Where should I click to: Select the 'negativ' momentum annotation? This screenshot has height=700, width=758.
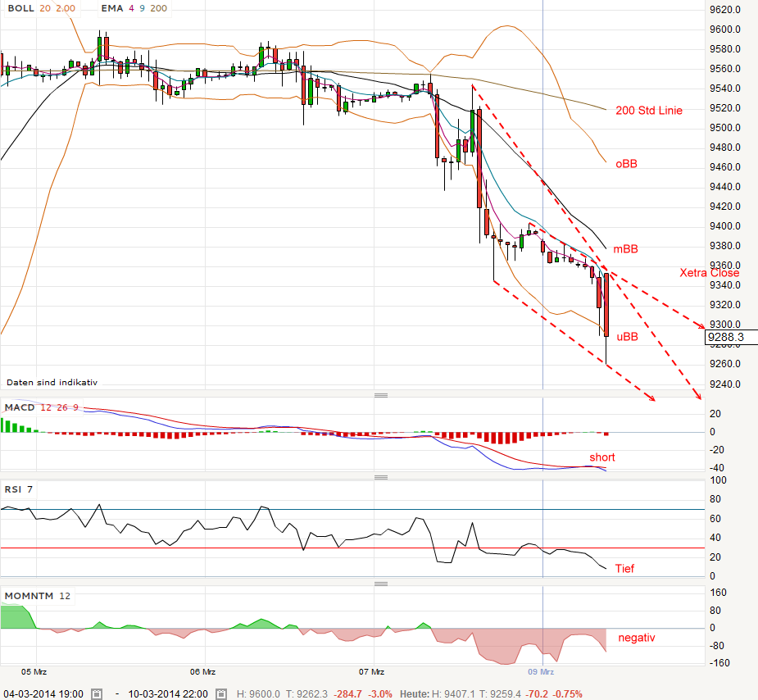point(637,638)
